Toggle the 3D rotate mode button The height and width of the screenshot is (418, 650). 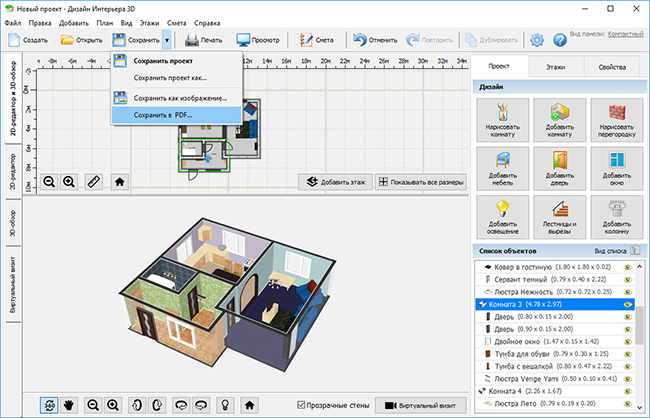click(49, 405)
